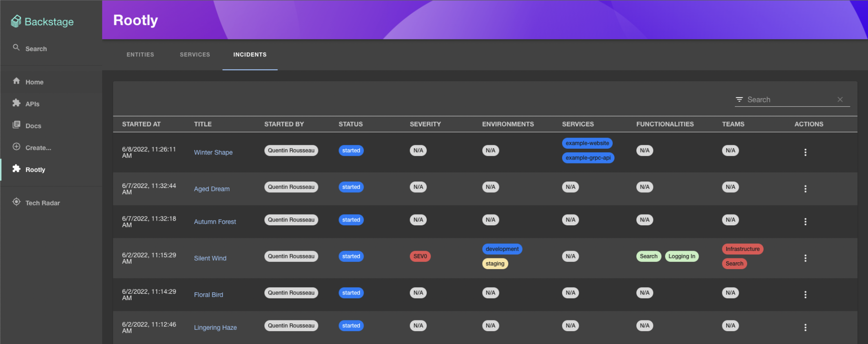This screenshot has height=344, width=868.
Task: Open the Winter Shape incident link
Action: (213, 152)
